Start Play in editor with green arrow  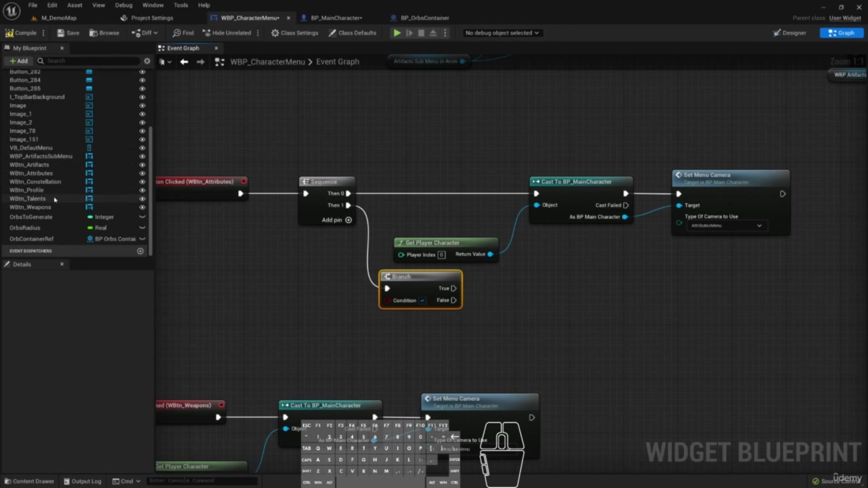click(x=396, y=33)
